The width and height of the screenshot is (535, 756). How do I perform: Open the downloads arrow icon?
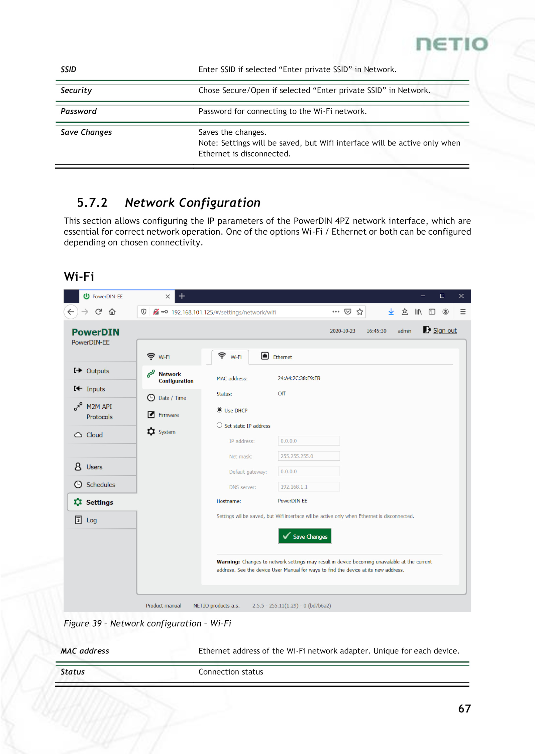391,312
